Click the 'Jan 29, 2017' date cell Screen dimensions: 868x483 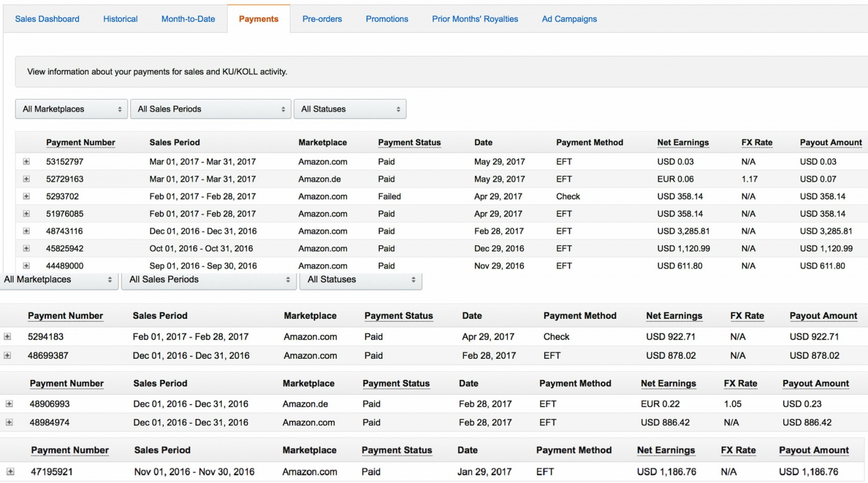click(x=484, y=472)
